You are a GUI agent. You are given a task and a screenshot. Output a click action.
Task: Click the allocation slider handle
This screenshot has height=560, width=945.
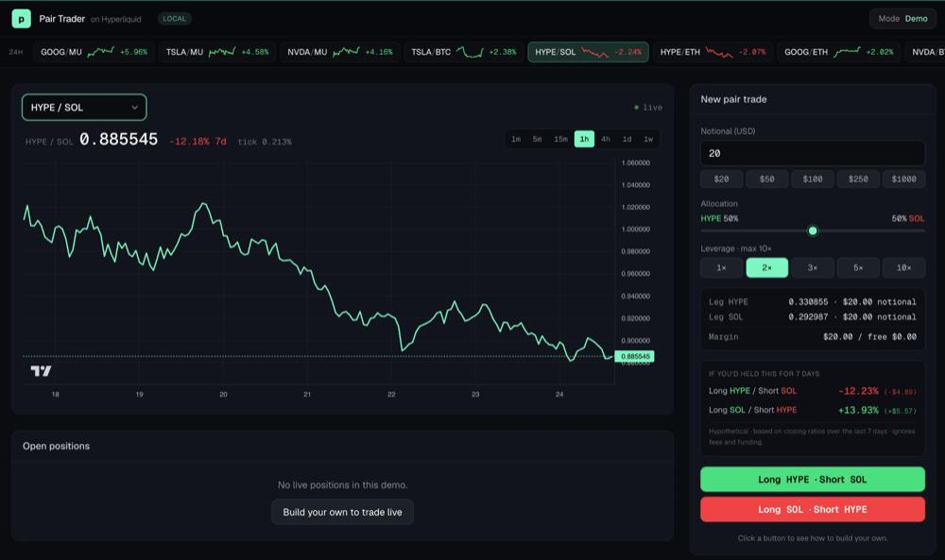click(813, 230)
